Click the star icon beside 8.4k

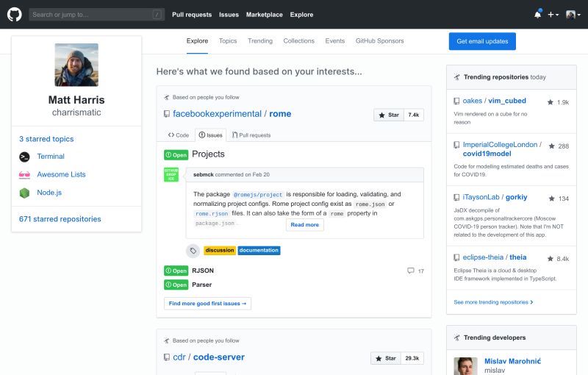(x=550, y=259)
